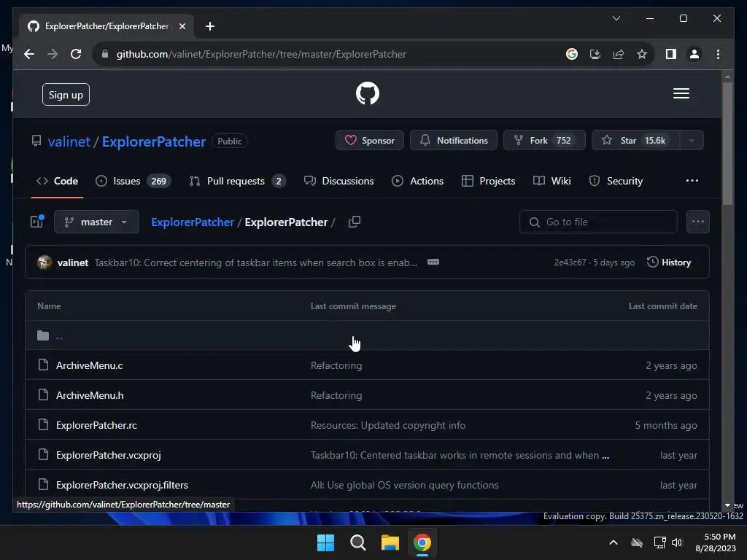Fork the repository

(x=544, y=141)
